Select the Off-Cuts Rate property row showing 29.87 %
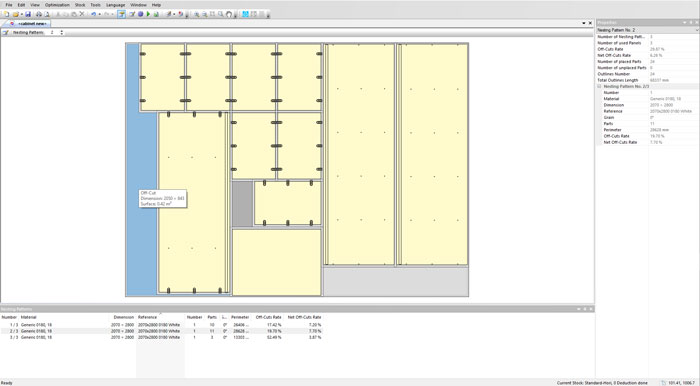 pyautogui.click(x=647, y=49)
